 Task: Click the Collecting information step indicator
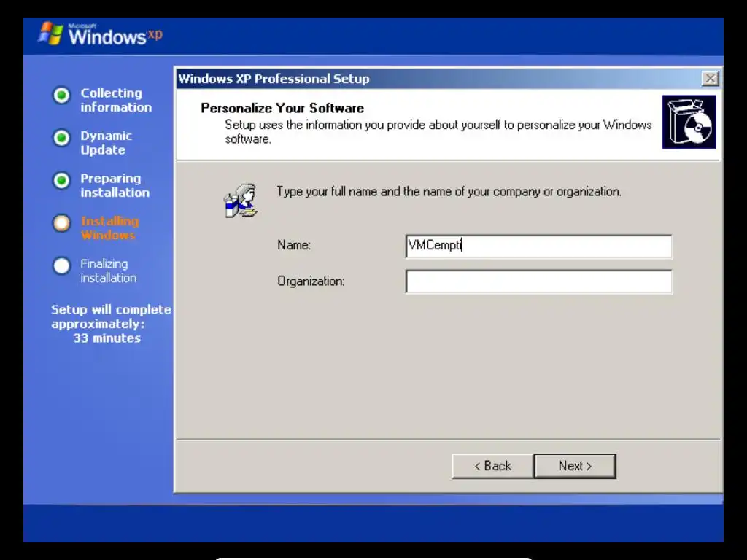61,96
